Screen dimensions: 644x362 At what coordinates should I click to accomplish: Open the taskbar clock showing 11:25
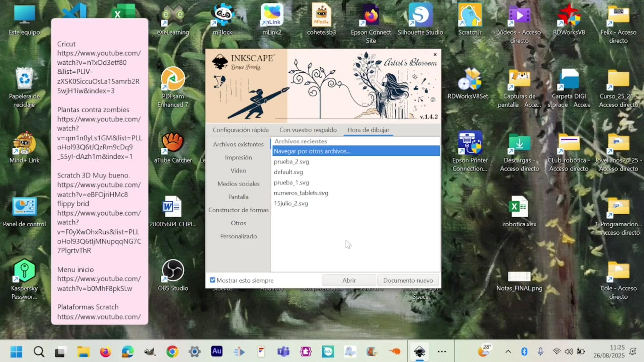pos(609,352)
